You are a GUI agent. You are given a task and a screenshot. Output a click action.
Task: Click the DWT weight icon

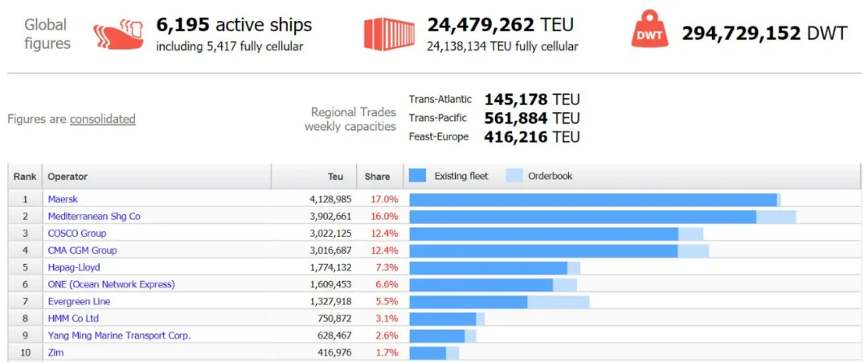coord(650,34)
